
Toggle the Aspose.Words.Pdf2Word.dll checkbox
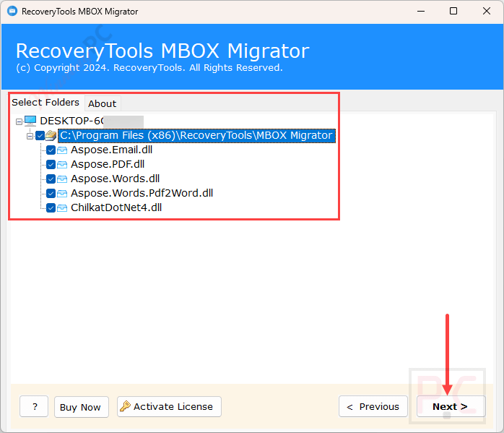[x=51, y=193]
